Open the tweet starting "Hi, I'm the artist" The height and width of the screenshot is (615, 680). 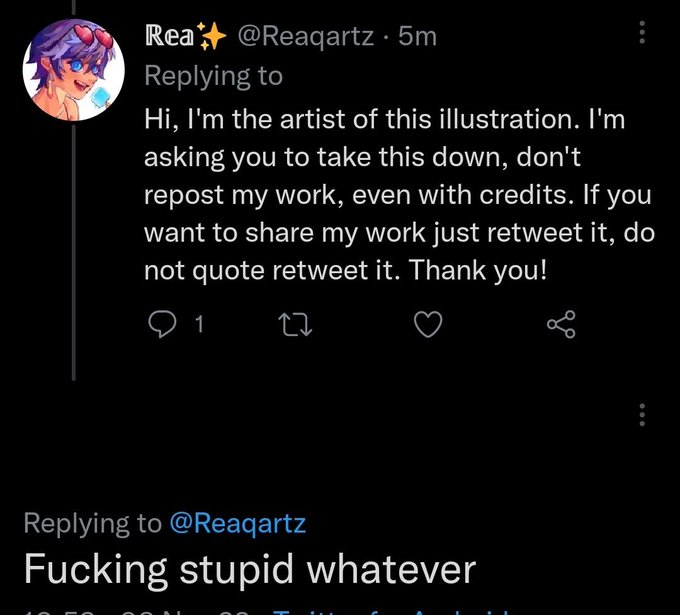click(x=399, y=195)
